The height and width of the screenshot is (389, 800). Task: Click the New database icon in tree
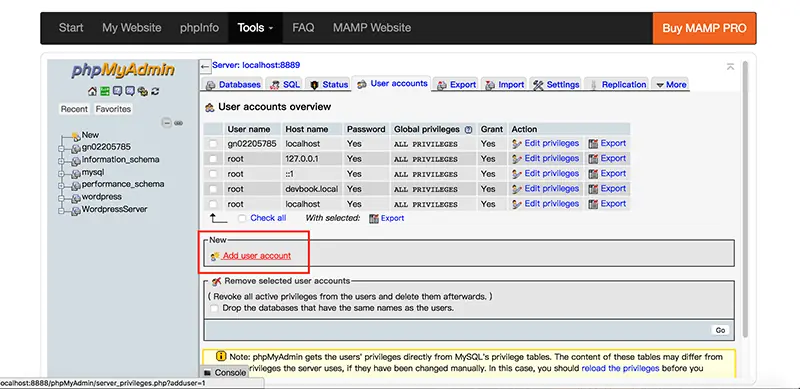pos(76,136)
